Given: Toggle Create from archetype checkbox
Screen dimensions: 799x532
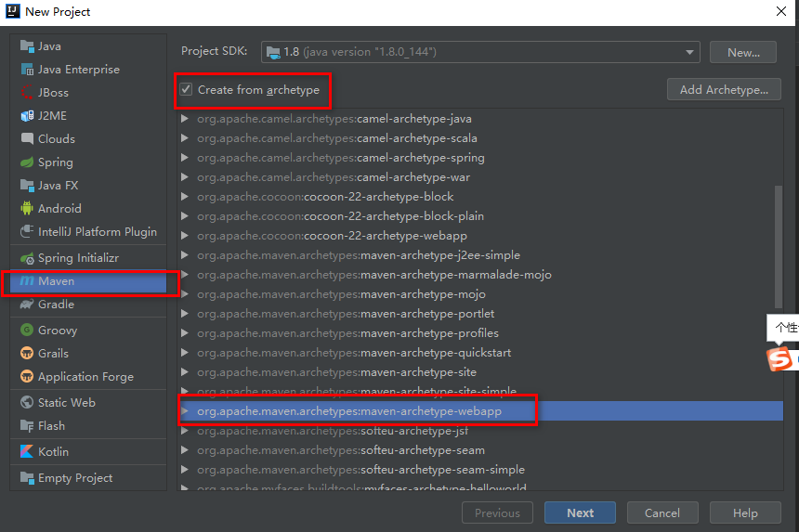Looking at the screenshot, I should point(186,90).
